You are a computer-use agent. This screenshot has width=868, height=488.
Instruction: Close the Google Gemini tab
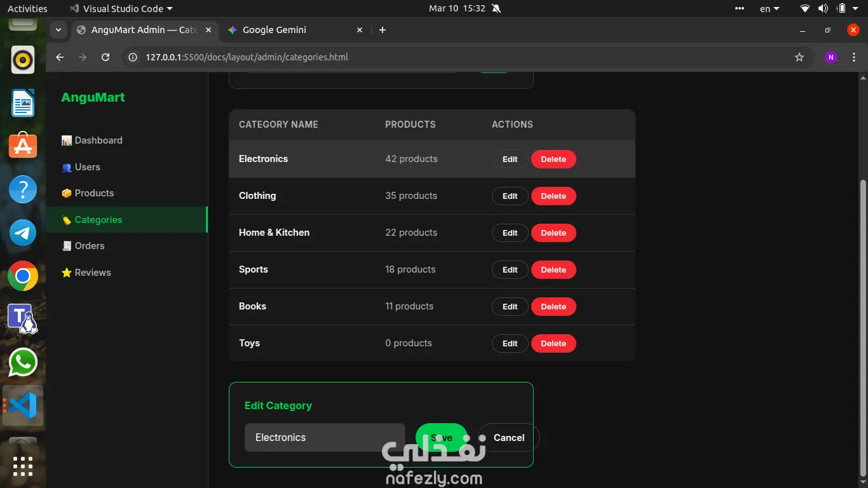[x=360, y=30]
